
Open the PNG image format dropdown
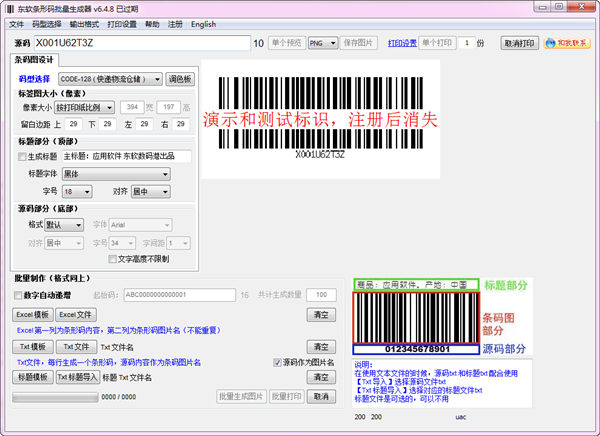click(x=321, y=44)
